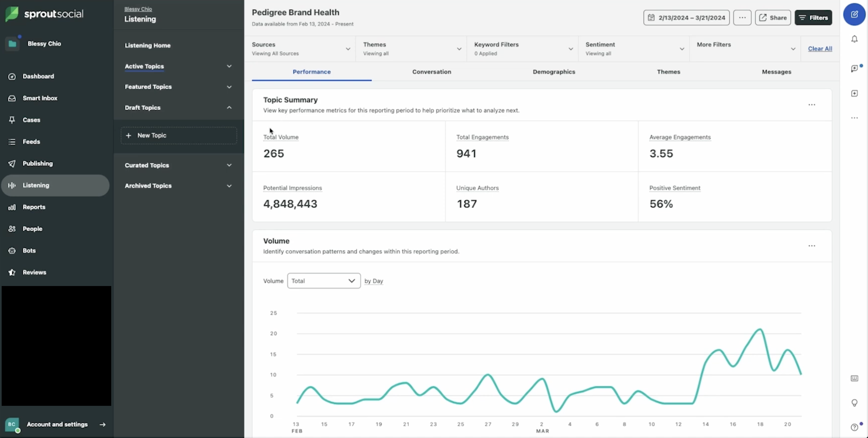
Task: Click the Cases pin icon
Action: (12, 120)
